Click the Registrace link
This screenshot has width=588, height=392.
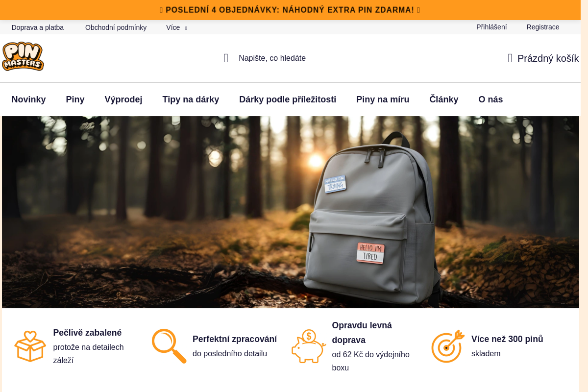pos(543,27)
